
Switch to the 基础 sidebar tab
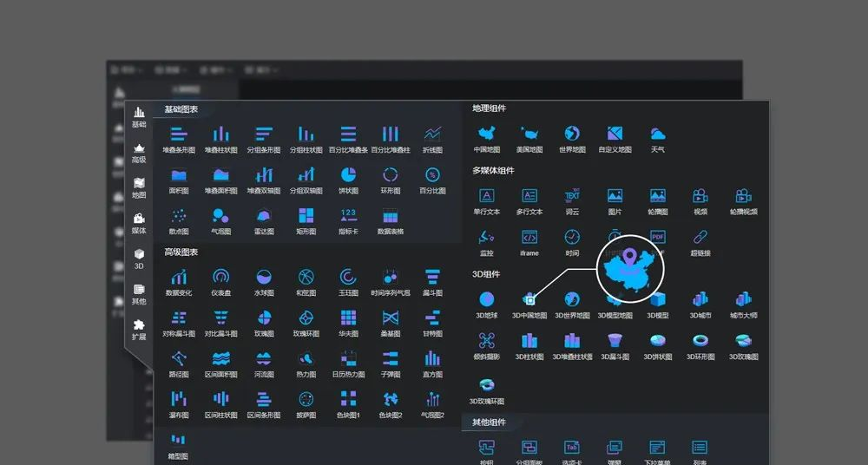139,117
